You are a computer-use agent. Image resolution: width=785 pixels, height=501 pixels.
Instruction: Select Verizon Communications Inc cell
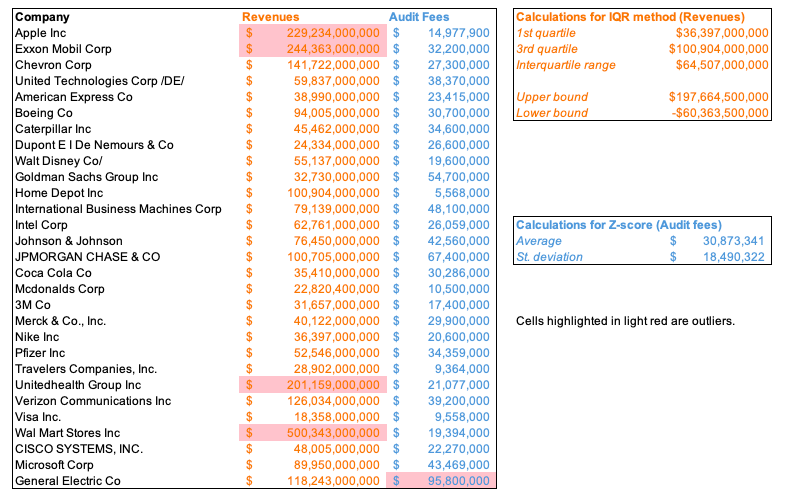(93, 401)
